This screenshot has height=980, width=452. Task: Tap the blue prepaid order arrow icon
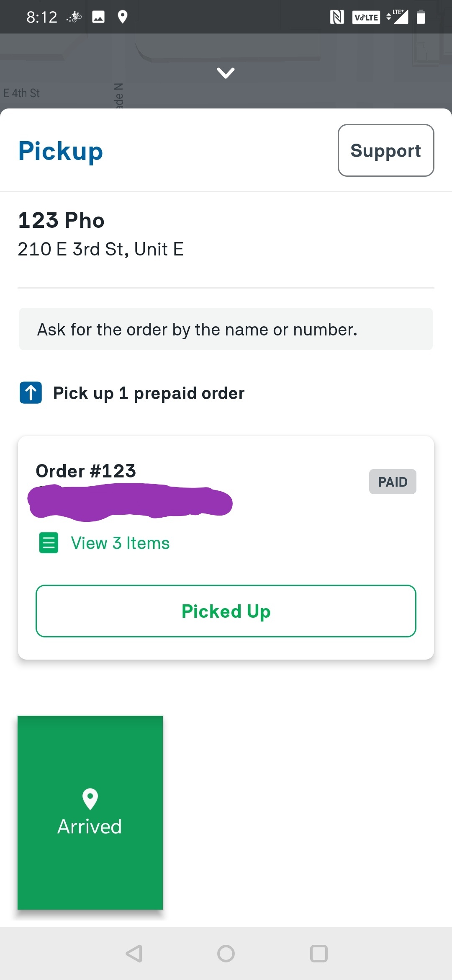point(30,393)
